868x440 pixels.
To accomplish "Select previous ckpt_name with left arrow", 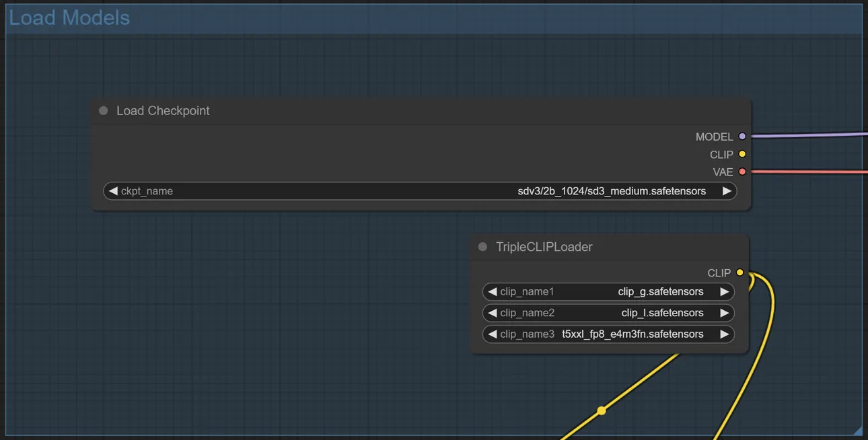I will tap(113, 191).
